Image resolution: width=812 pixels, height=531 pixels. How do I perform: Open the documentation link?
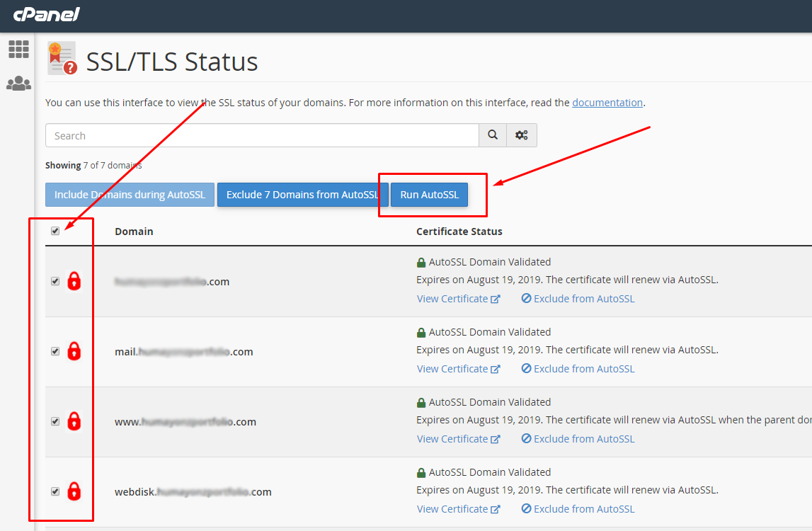tap(607, 103)
